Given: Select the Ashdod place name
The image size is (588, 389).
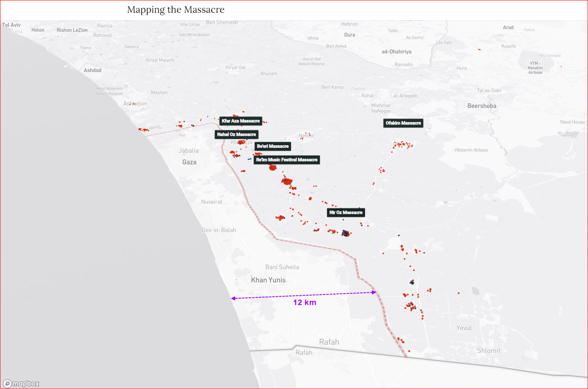Looking at the screenshot, I should (x=93, y=70).
